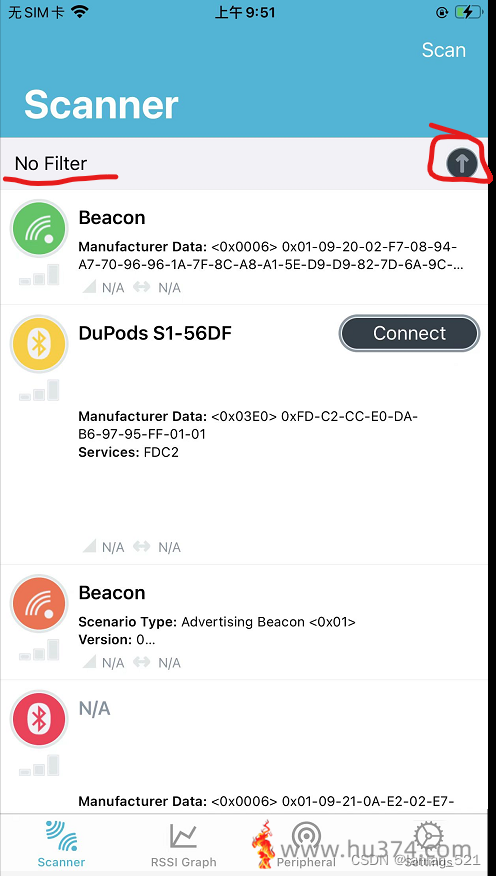Tap the red N/A Bluetooth icon

39,719
